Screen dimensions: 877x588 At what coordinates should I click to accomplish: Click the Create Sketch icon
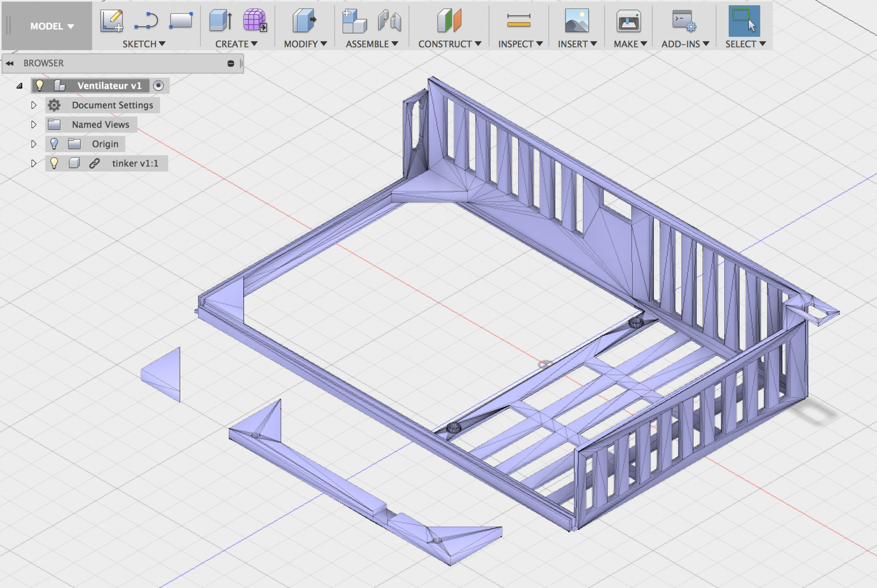tap(112, 21)
